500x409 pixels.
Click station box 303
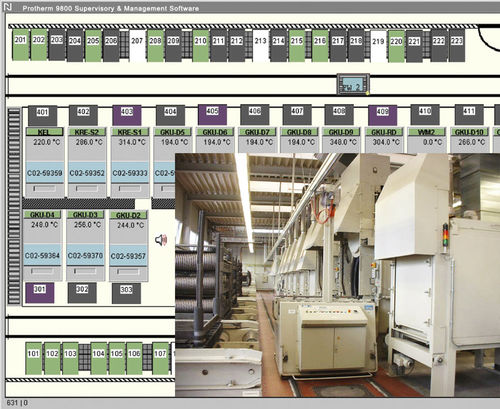[x=126, y=293]
